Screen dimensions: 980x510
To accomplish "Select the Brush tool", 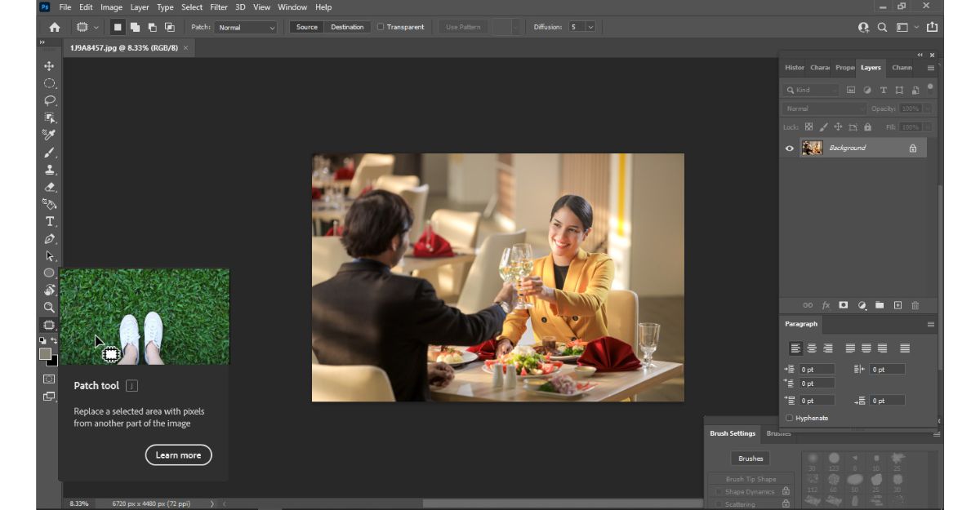I will point(49,153).
